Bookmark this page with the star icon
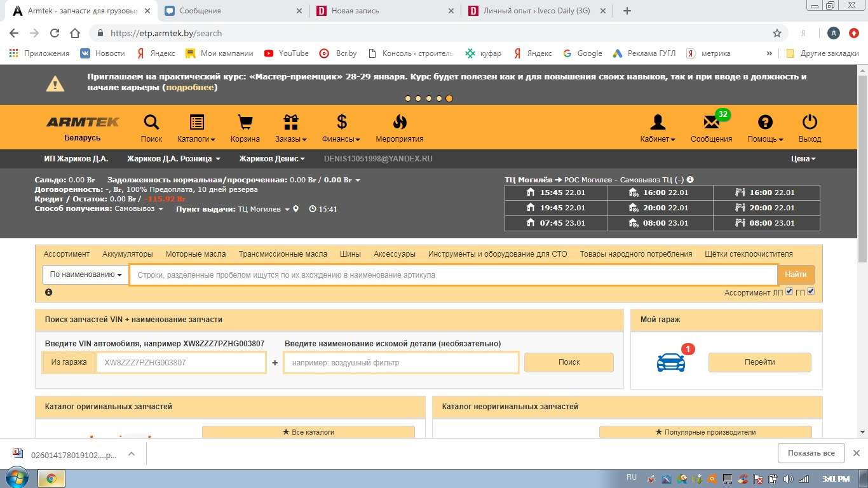868x488 pixels. (776, 33)
